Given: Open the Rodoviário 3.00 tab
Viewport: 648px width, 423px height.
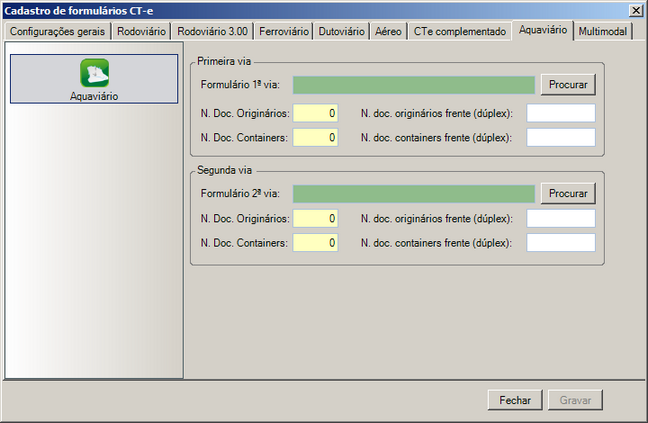Looking at the screenshot, I should click(x=212, y=31).
